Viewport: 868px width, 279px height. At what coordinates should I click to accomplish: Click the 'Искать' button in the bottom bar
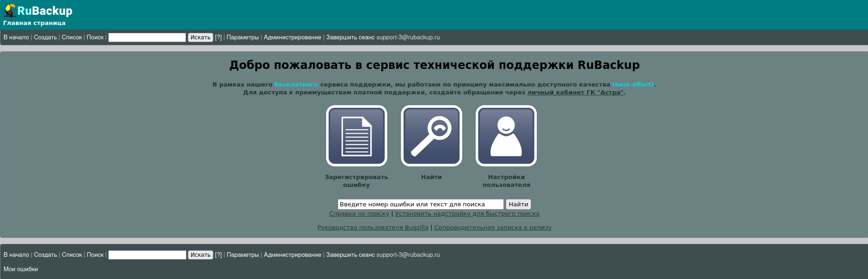(200, 255)
